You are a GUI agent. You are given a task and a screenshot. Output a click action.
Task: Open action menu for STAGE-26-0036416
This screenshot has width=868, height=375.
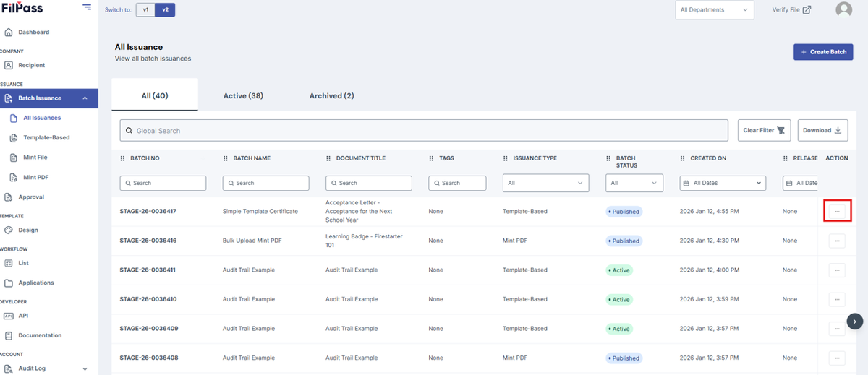tap(837, 241)
